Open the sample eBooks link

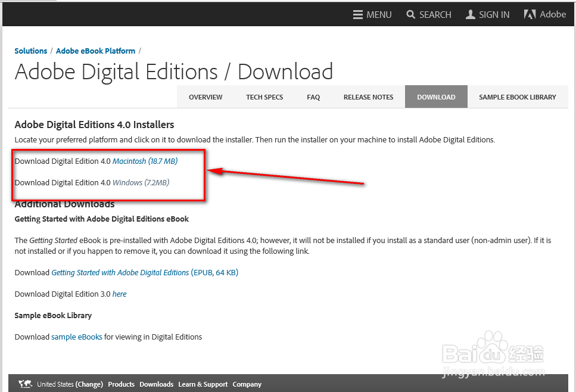tap(77, 337)
